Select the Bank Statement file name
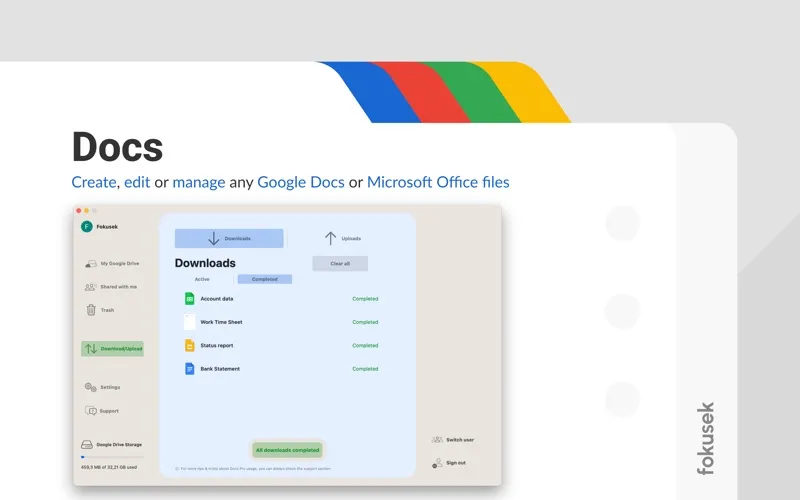 220,368
